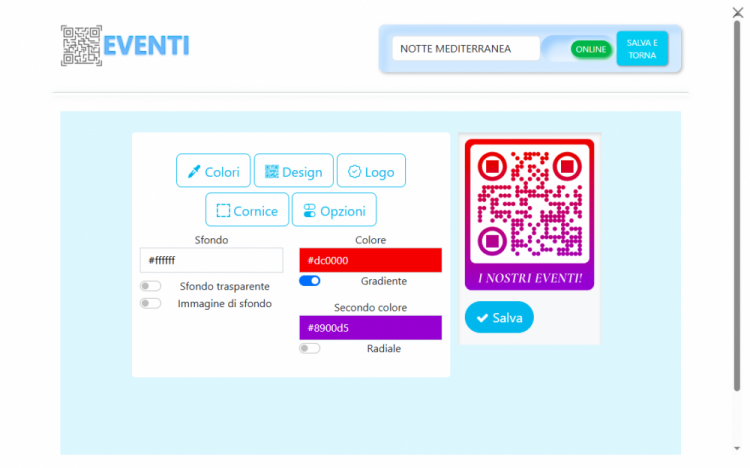
Task: Enable the Radiale gradient switch
Action: tap(310, 348)
